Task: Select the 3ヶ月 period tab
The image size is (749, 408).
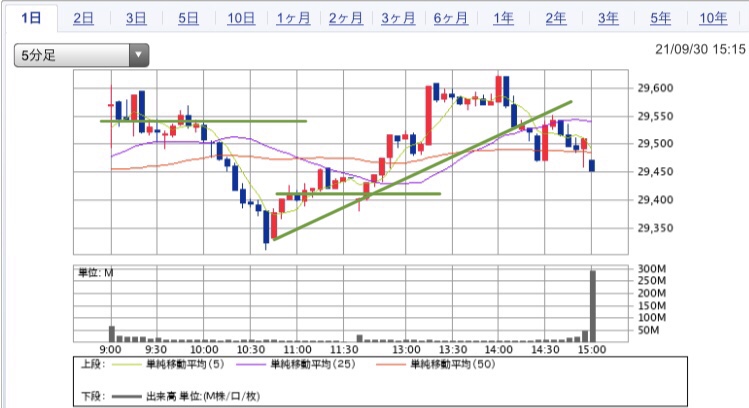Action: pos(398,18)
